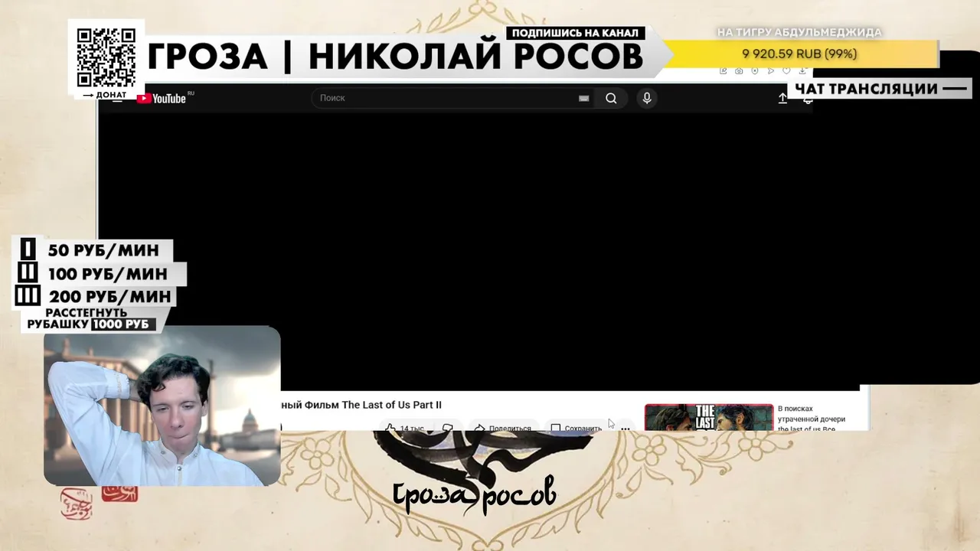This screenshot has height=551, width=980.
Task: Open the YouTube home logo
Action: pos(162,98)
